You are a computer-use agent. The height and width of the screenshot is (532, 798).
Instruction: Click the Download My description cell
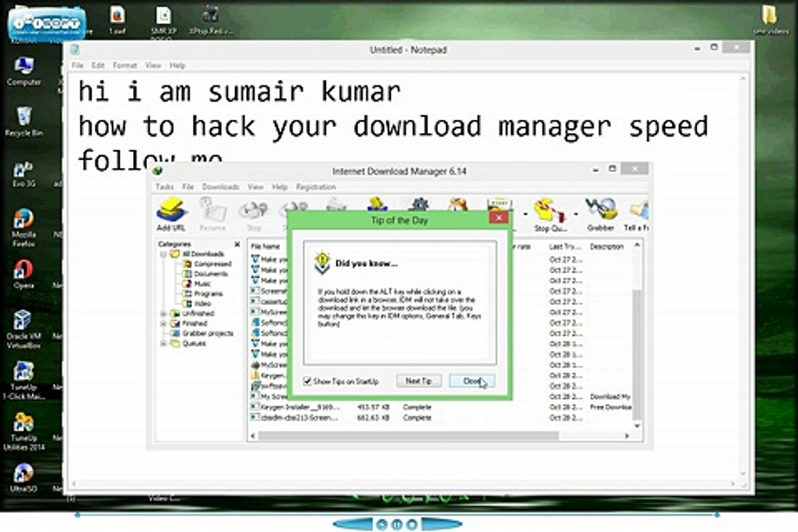[610, 397]
